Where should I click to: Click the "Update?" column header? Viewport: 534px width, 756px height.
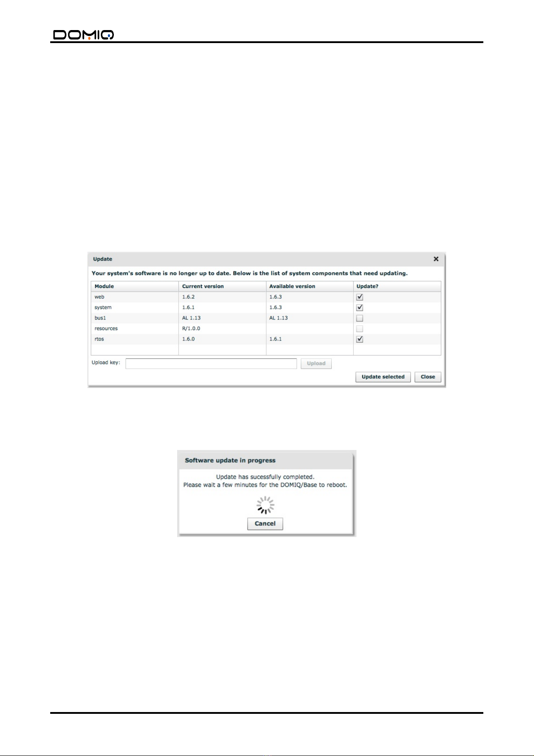click(368, 286)
